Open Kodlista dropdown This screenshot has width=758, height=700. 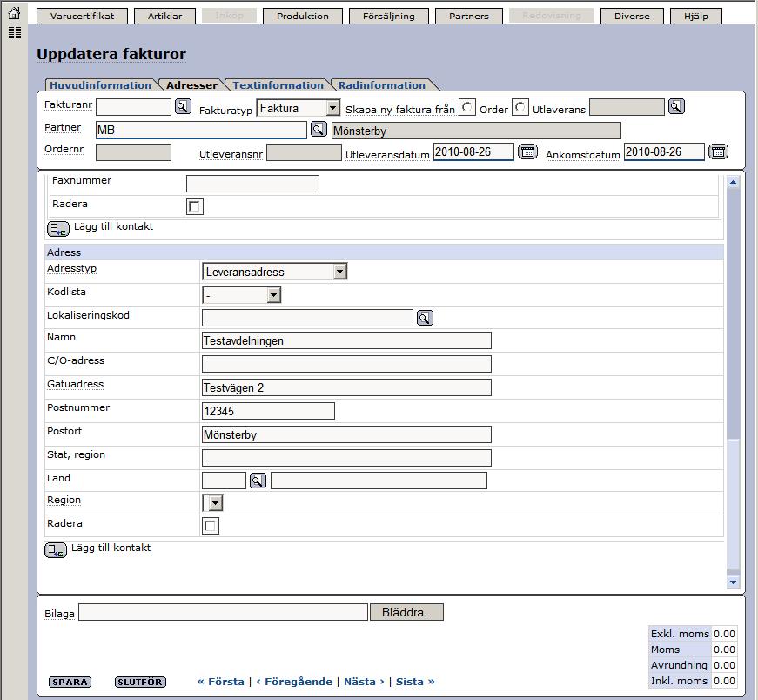tap(242, 294)
